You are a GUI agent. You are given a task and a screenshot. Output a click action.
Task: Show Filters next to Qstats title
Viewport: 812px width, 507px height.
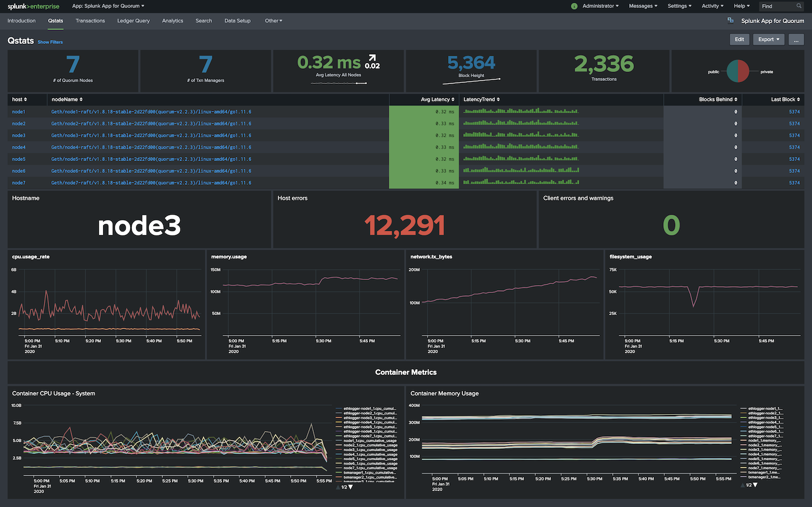[x=50, y=42]
